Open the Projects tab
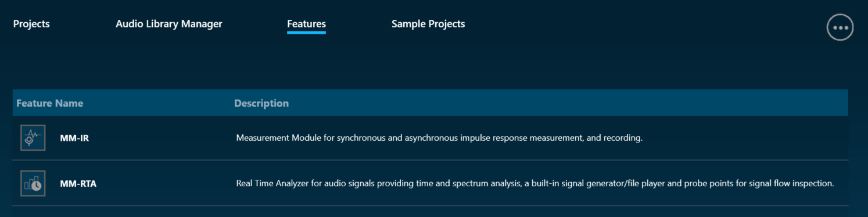This screenshot has height=217, width=868. pos(31,24)
